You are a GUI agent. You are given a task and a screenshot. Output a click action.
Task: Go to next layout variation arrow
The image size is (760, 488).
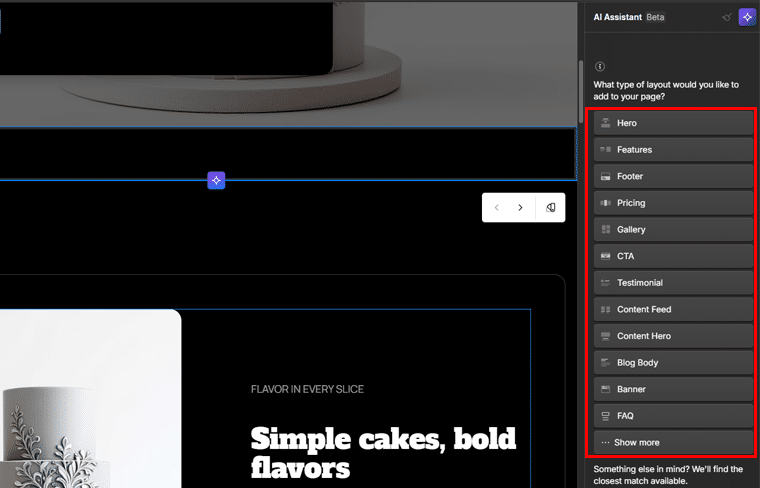click(x=521, y=207)
